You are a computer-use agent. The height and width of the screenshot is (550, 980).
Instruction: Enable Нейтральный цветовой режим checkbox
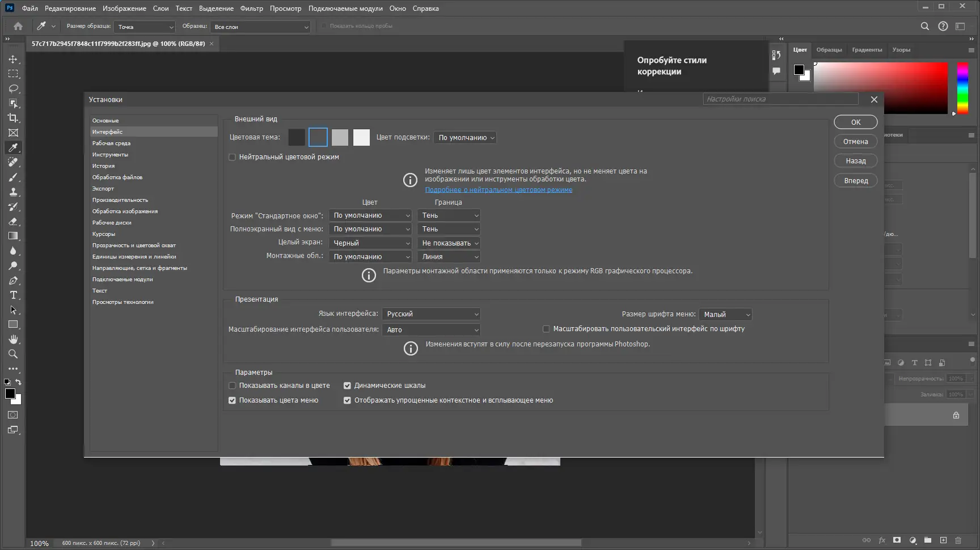(232, 157)
